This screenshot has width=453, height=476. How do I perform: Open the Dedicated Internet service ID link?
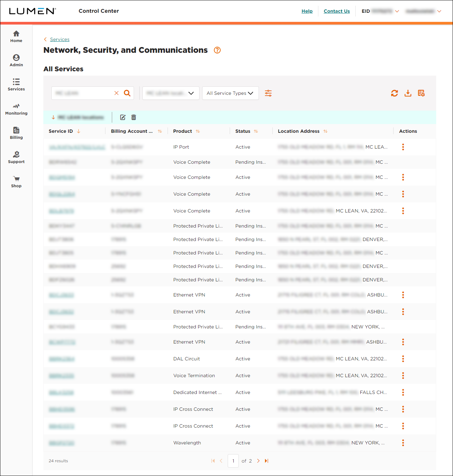point(61,393)
